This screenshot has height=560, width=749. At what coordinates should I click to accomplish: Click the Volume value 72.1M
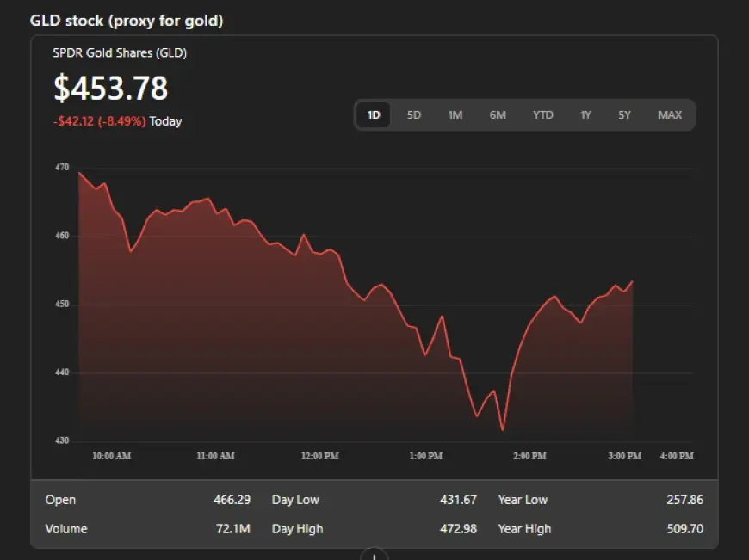point(232,529)
